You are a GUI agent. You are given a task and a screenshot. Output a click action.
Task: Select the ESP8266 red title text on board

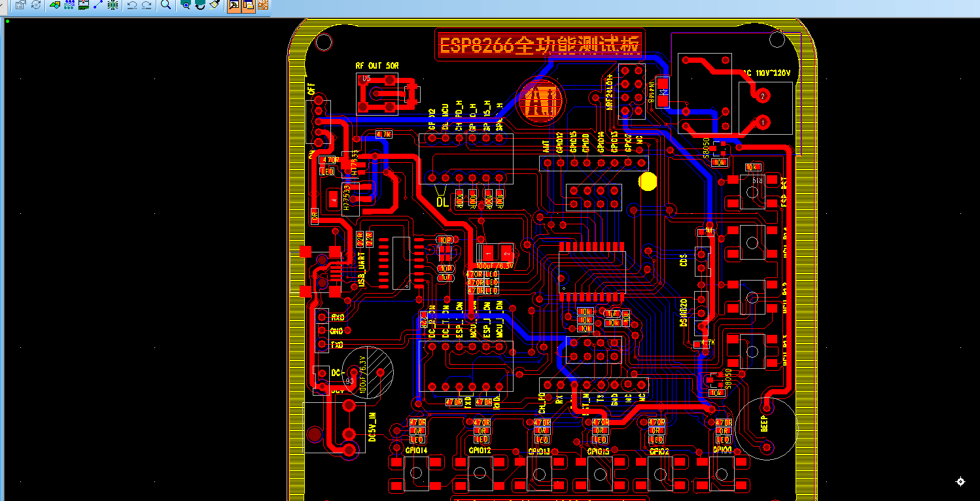coord(540,45)
